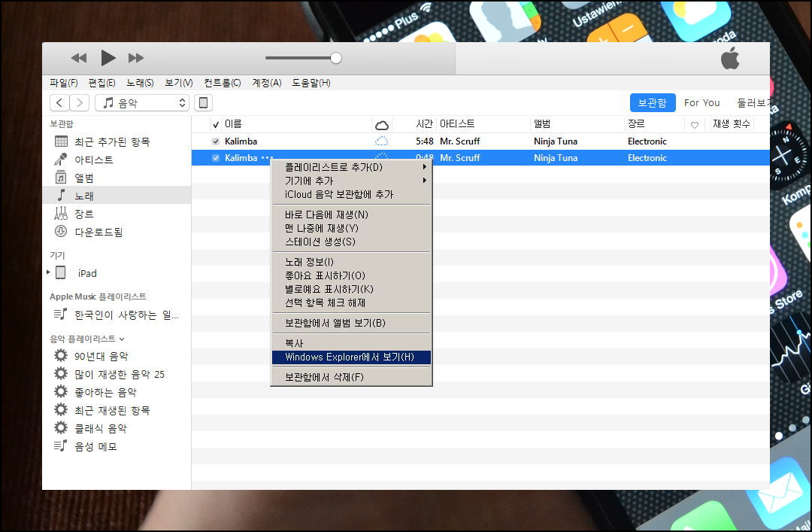Collapse the 음악 플레이리스트 section chevron
The height and width of the screenshot is (532, 812).
click(122, 339)
